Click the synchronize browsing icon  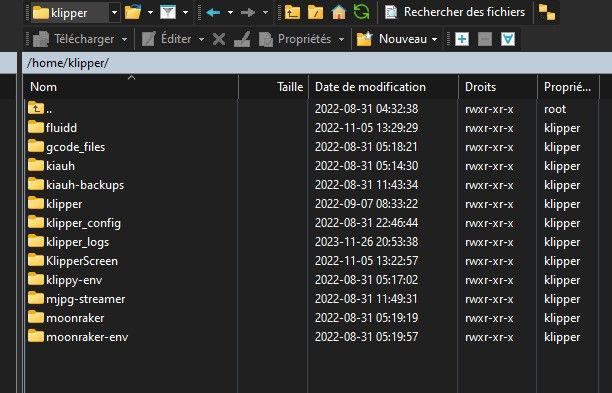547,12
